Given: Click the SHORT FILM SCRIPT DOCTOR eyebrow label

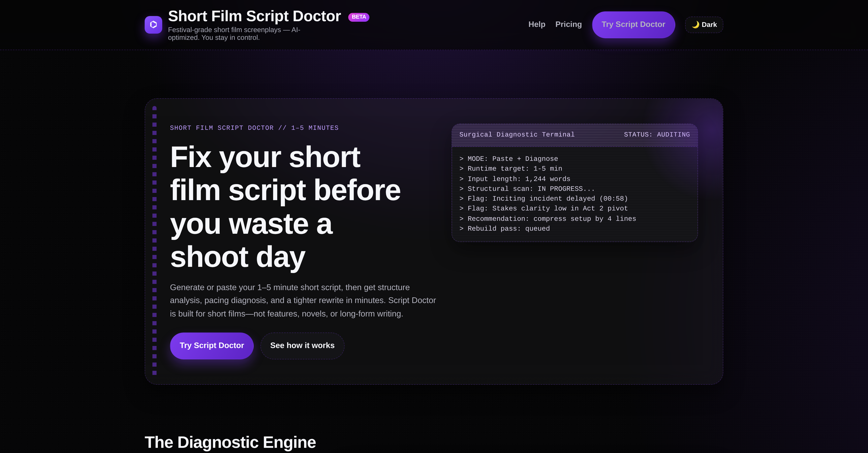Looking at the screenshot, I should point(254,127).
